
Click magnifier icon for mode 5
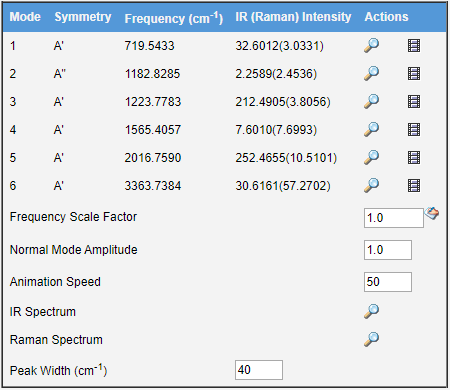(371, 157)
